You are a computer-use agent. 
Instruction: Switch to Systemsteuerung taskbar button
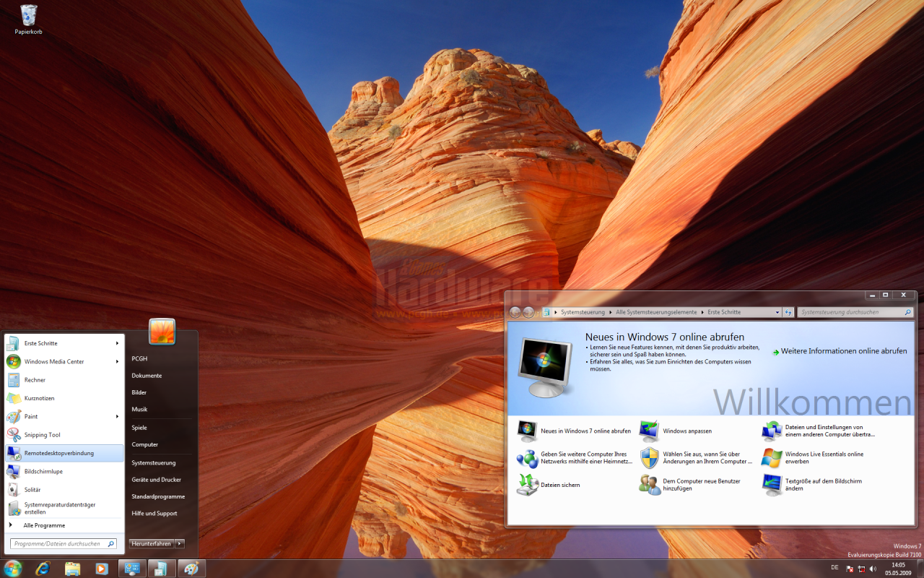pyautogui.click(x=132, y=569)
